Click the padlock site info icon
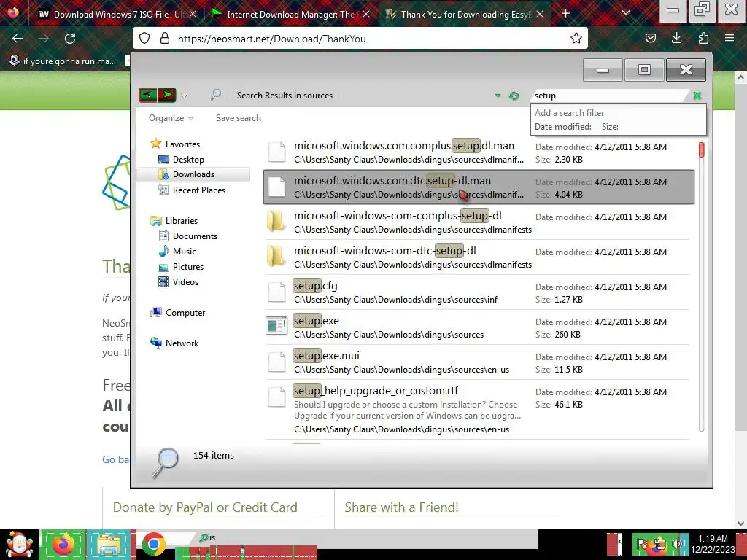 coord(165,39)
